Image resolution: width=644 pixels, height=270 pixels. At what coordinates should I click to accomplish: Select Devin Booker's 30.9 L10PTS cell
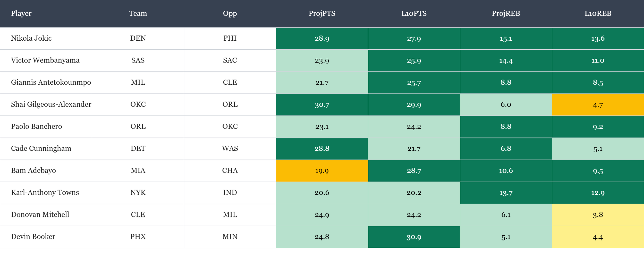(414, 237)
